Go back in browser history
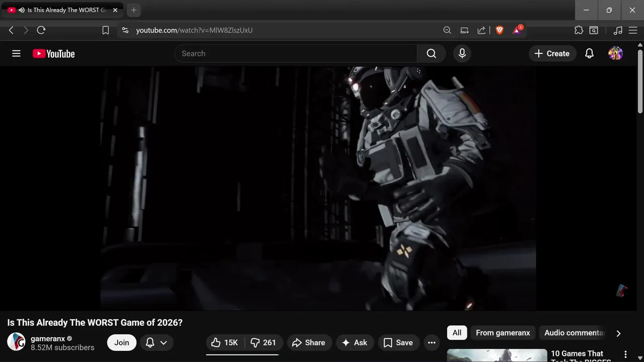Screen dimensions: 644x362 pos(11,30)
